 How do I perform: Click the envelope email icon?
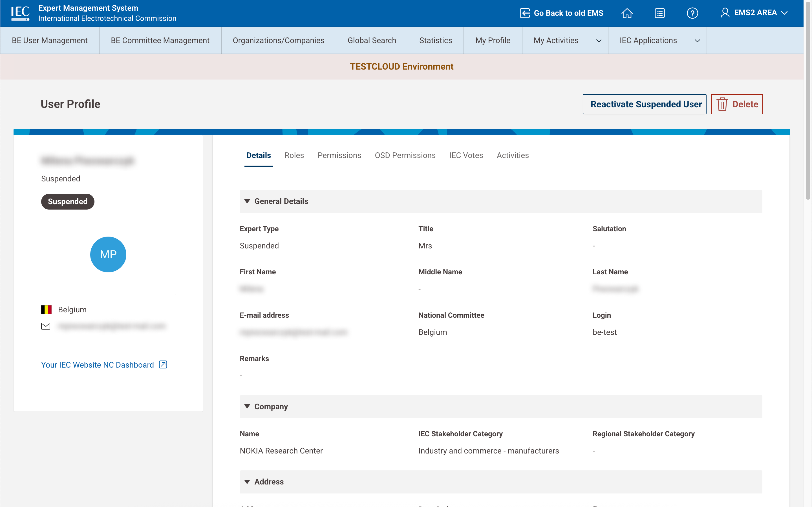46,326
